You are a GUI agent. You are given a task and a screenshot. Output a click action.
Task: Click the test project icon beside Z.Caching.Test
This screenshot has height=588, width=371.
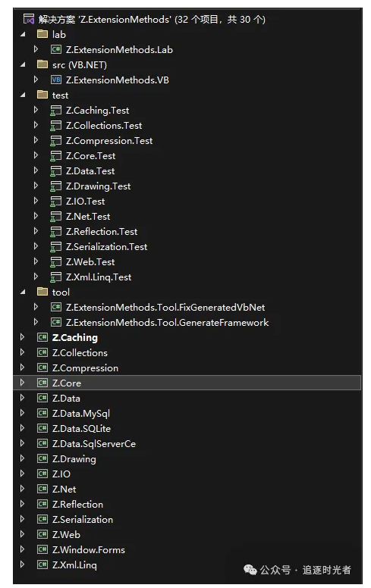[56, 111]
